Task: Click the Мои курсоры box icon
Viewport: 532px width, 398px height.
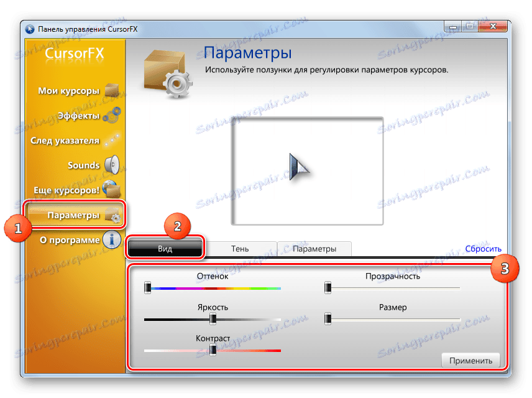Action: click(112, 90)
